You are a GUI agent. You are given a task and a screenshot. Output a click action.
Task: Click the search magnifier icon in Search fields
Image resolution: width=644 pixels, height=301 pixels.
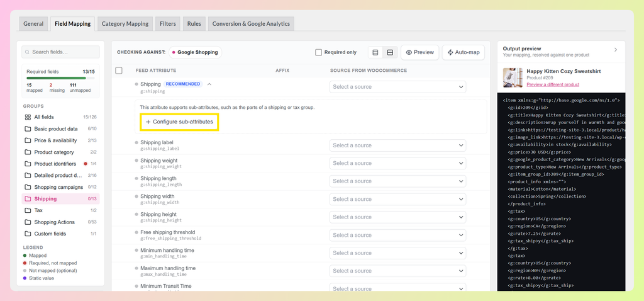click(x=28, y=52)
